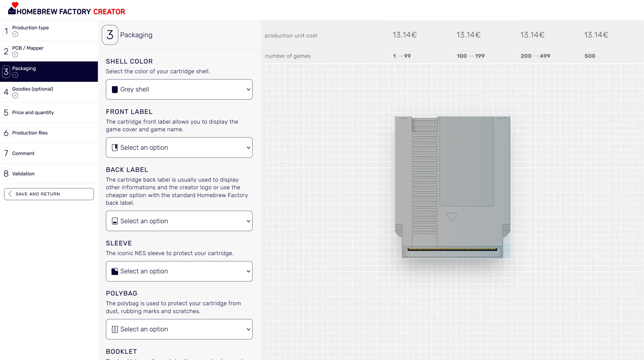Open the Back Label dropdown

point(179,221)
